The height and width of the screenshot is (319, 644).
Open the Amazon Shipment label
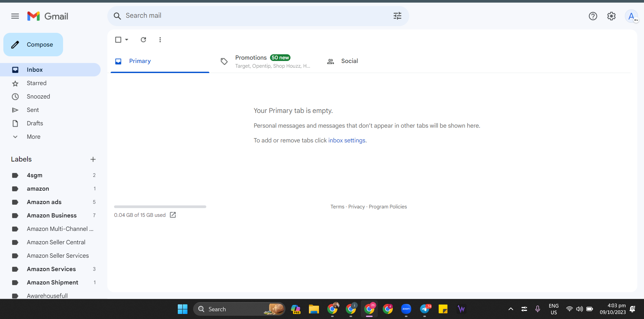(x=50, y=282)
